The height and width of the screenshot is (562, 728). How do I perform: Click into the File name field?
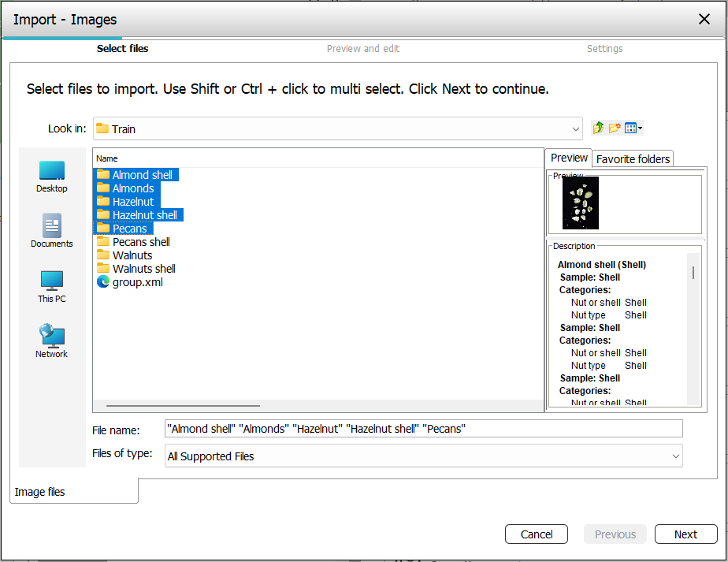[x=423, y=429]
